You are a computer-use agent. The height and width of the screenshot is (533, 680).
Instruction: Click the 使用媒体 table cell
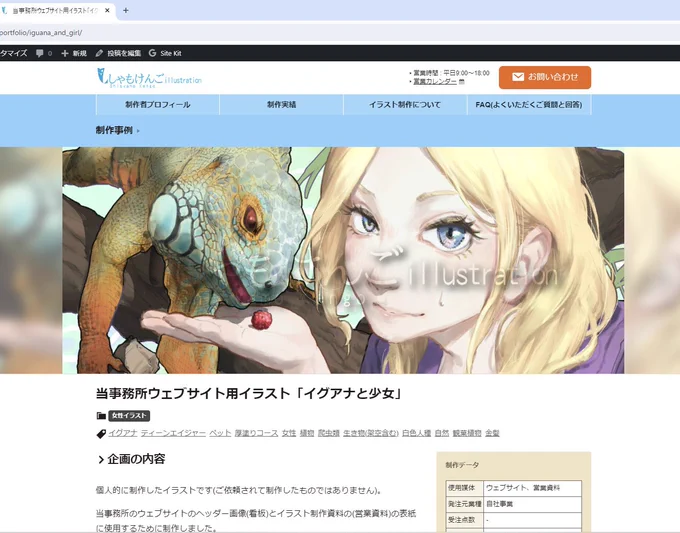464,488
